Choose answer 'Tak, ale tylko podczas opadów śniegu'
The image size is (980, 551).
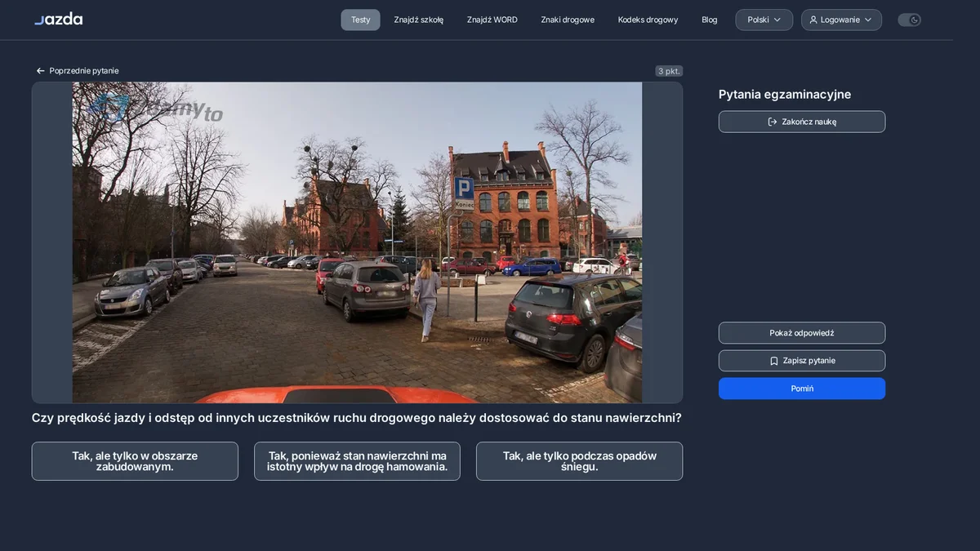pos(579,461)
